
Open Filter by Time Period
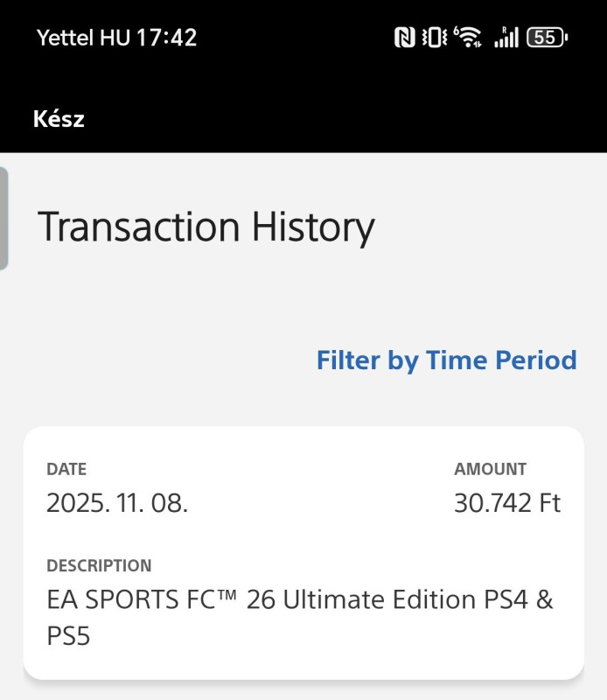pos(446,360)
